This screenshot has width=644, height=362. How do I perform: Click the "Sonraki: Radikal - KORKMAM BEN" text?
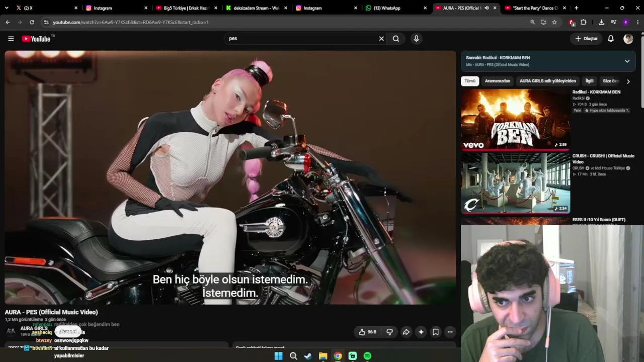498,58
